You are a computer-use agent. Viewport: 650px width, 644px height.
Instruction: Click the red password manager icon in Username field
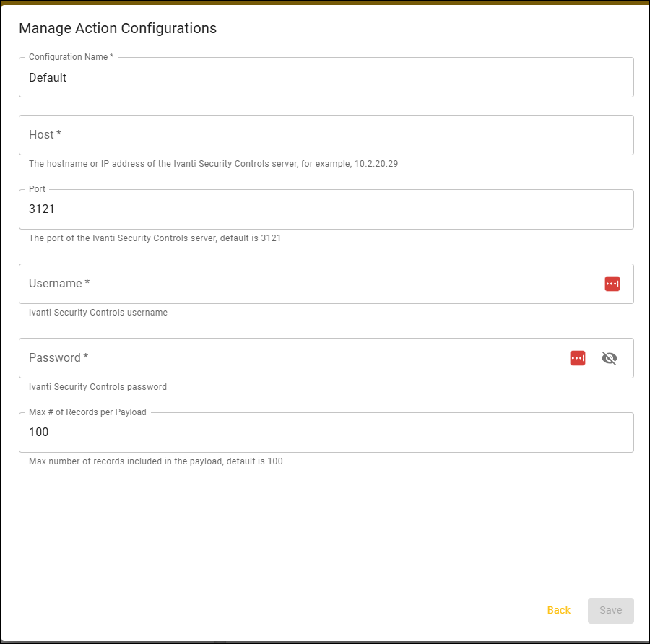point(612,284)
